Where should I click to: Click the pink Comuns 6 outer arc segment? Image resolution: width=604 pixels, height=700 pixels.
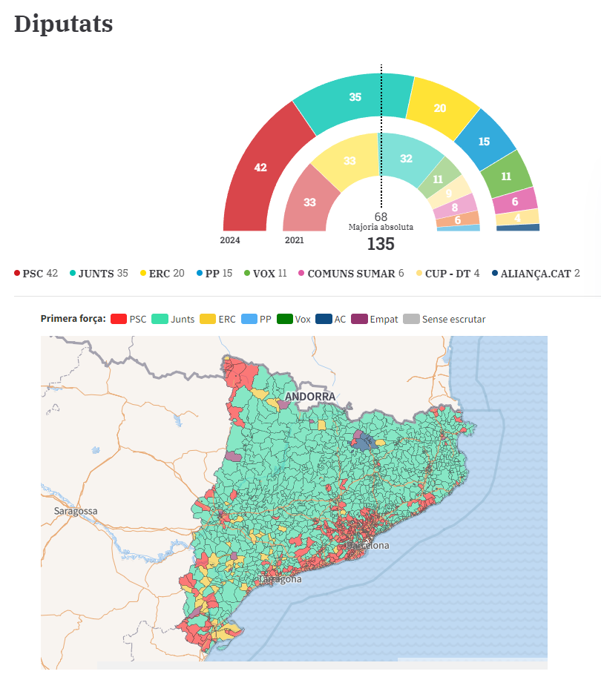pyautogui.click(x=515, y=201)
